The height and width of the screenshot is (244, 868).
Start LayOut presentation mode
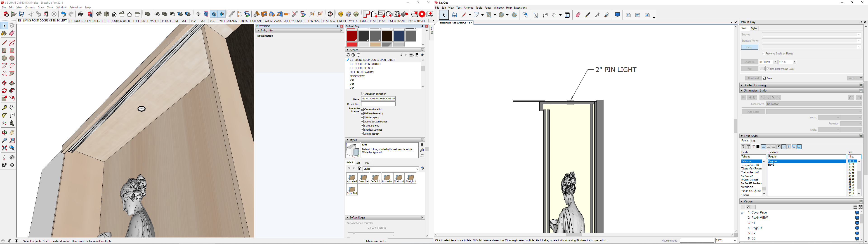pyautogui.click(x=618, y=15)
